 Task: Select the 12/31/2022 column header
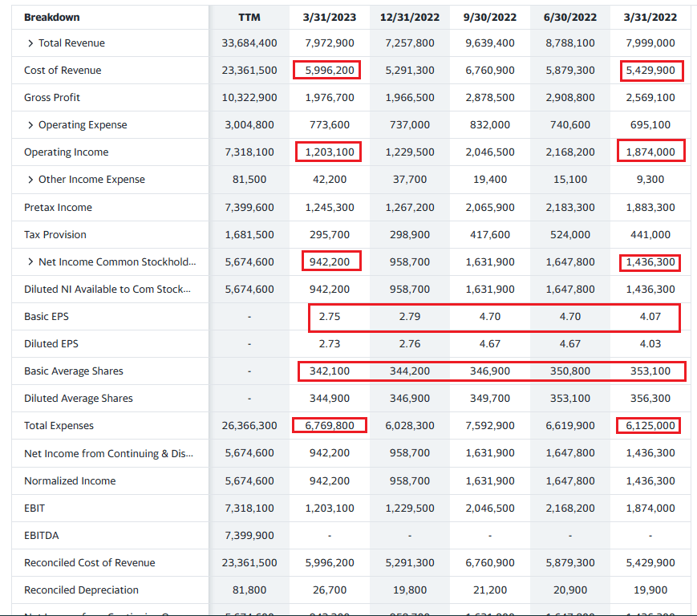pyautogui.click(x=410, y=17)
